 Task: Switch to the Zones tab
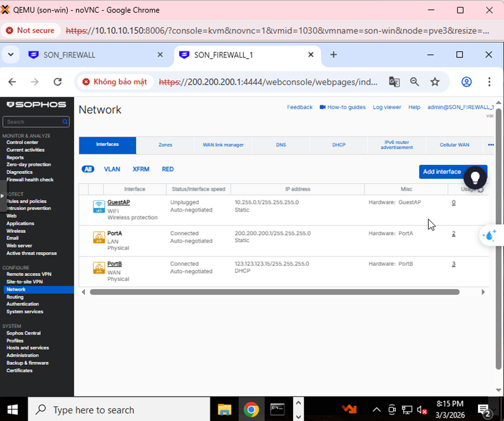[x=165, y=145]
